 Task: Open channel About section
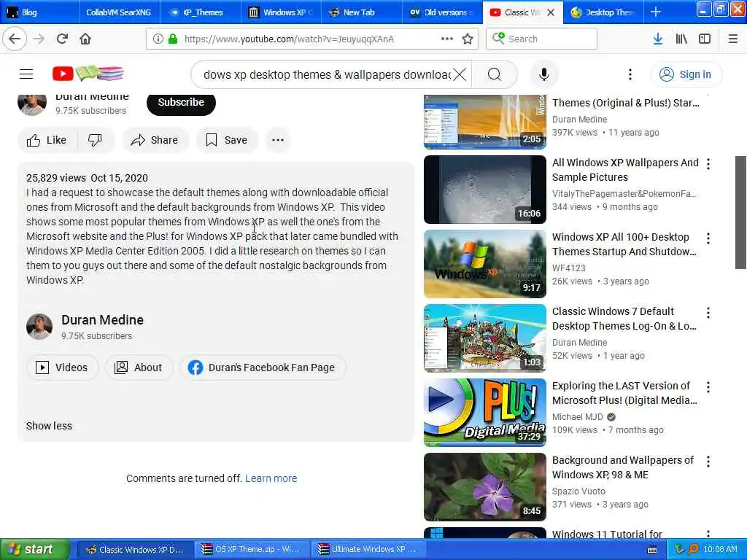coord(138,367)
